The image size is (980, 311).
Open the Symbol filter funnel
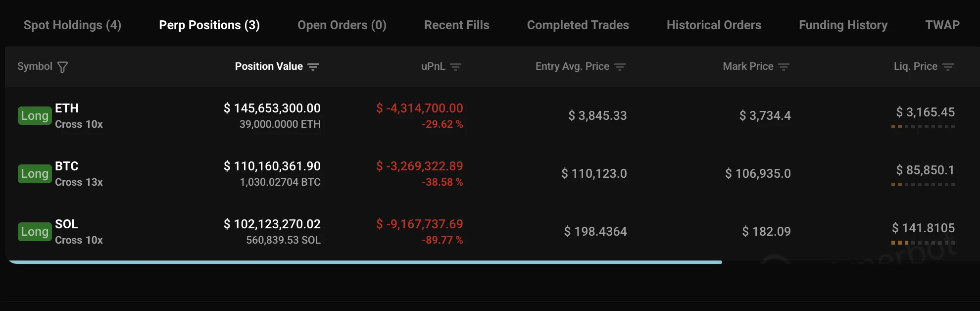pyautogui.click(x=62, y=66)
